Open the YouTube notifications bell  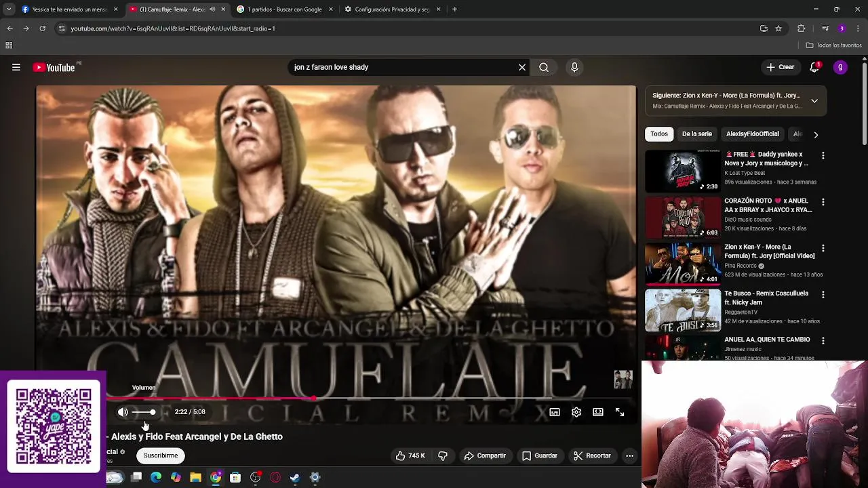[x=814, y=67]
